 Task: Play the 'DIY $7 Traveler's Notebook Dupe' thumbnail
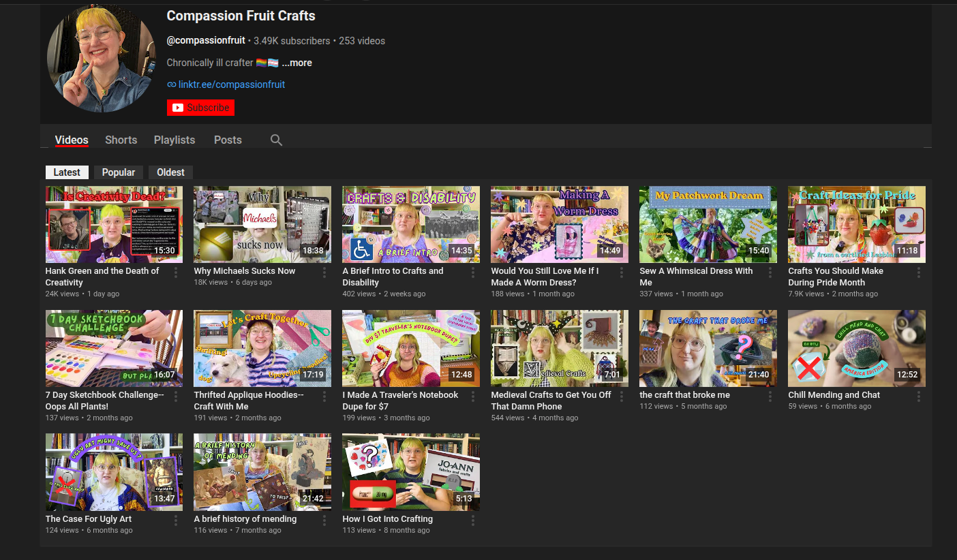click(x=411, y=349)
